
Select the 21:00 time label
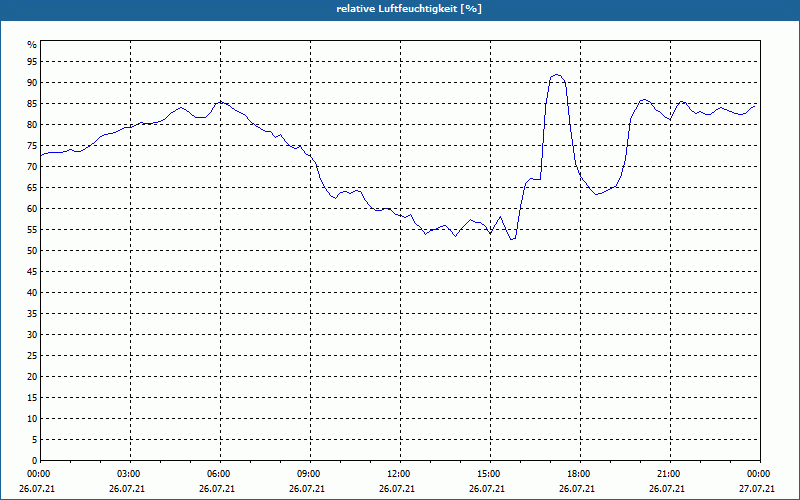click(668, 474)
